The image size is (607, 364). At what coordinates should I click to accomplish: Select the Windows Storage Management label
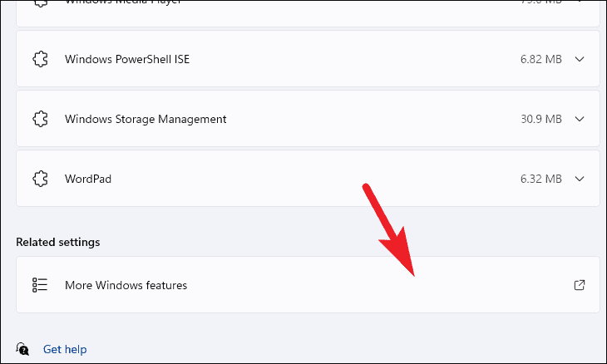click(x=146, y=119)
